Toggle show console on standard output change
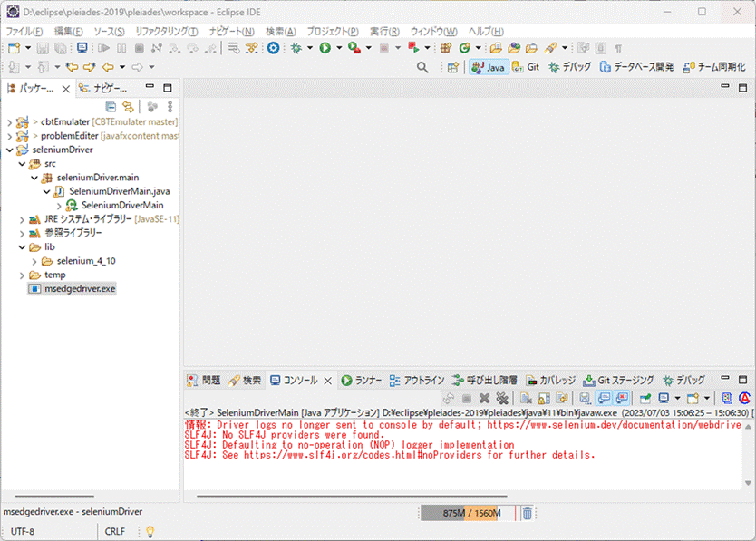The image size is (756, 541). click(x=604, y=399)
